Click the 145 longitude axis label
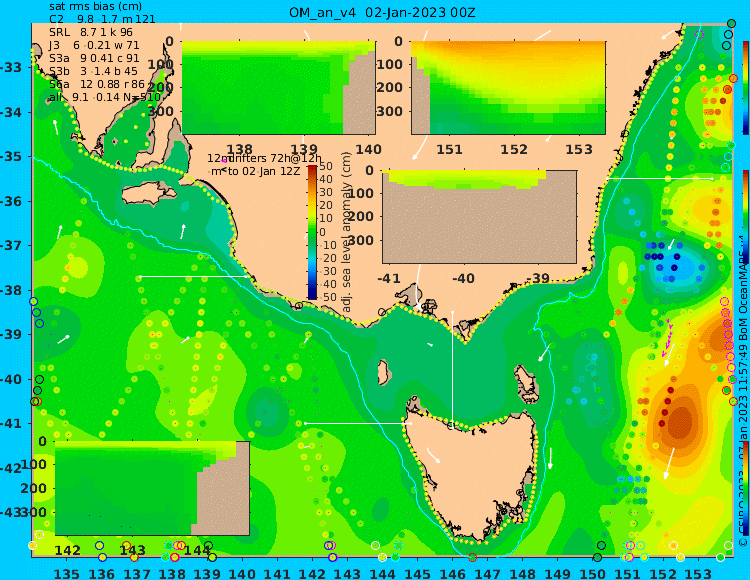750x580 pixels. [418, 573]
